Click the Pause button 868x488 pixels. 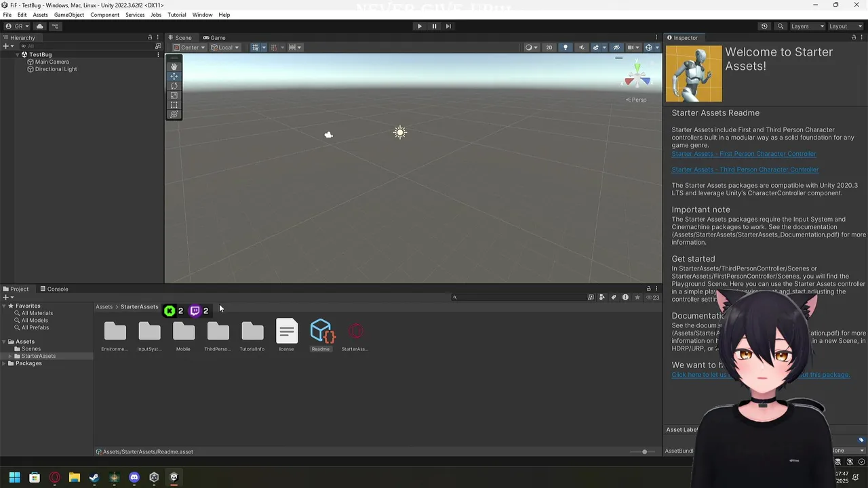[x=434, y=26]
